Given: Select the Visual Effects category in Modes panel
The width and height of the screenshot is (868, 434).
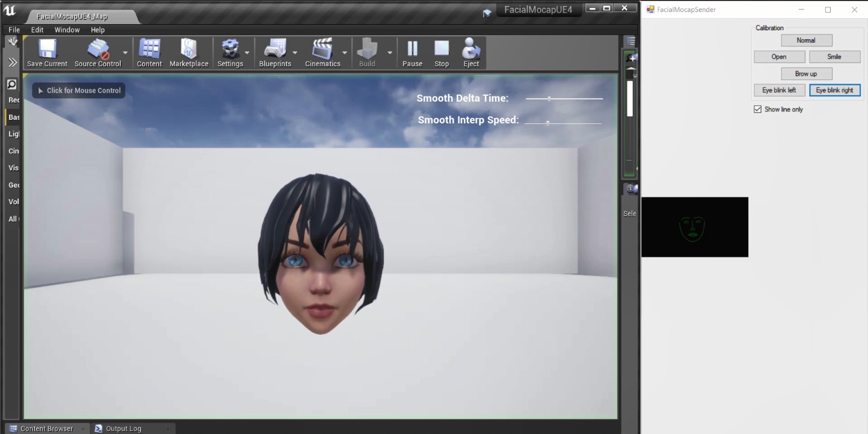Looking at the screenshot, I should (x=13, y=168).
